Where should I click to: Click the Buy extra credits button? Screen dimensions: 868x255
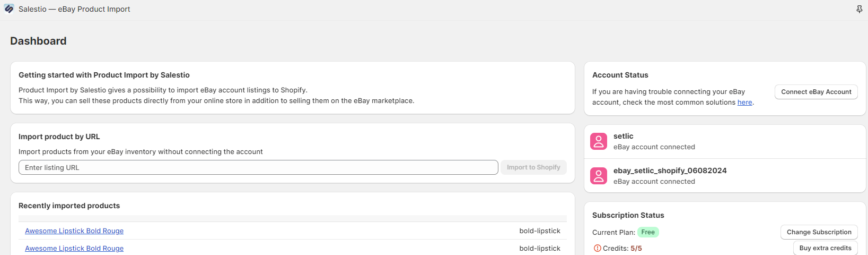[825, 248]
